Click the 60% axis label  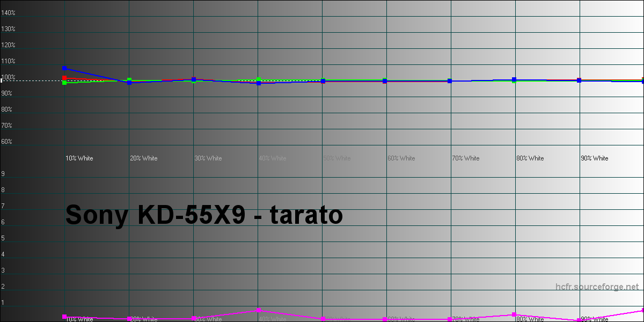click(x=6, y=142)
